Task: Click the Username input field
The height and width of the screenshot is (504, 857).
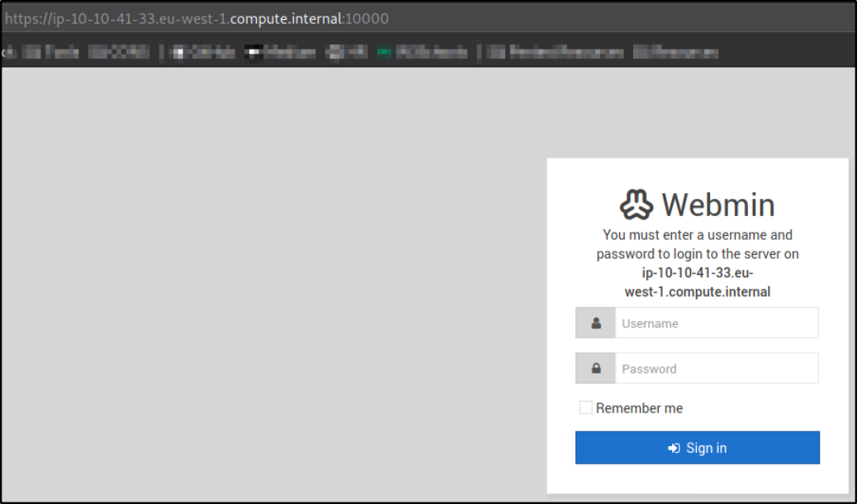Action: 717,323
